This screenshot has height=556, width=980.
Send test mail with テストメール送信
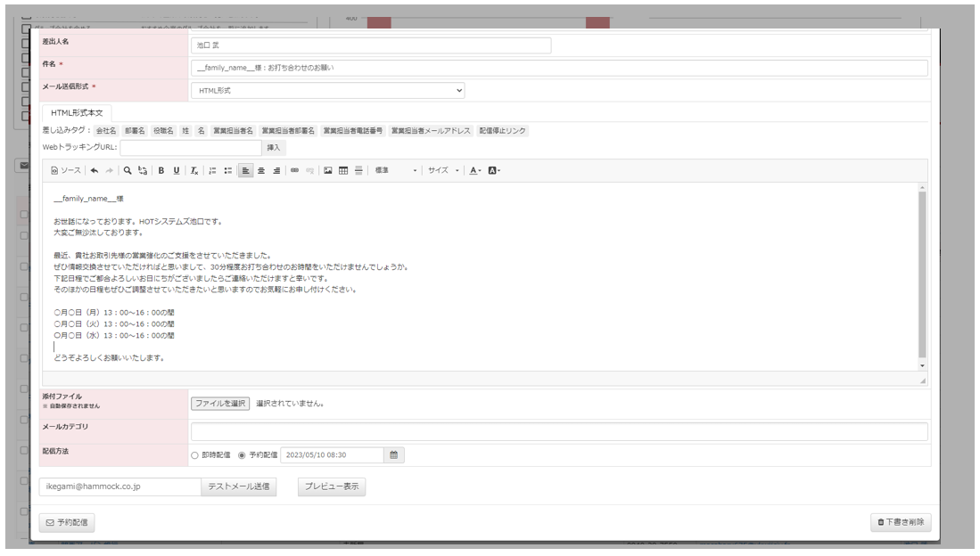pos(239,487)
